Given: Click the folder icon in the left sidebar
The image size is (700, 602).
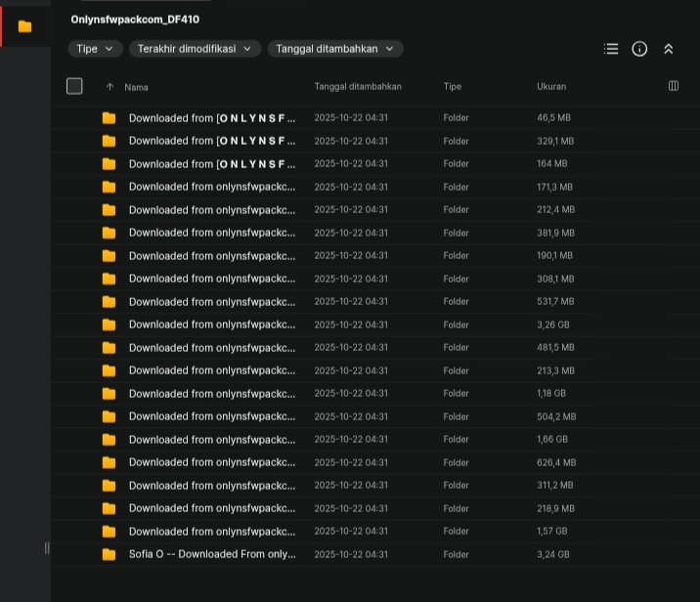Looking at the screenshot, I should click(x=24, y=26).
